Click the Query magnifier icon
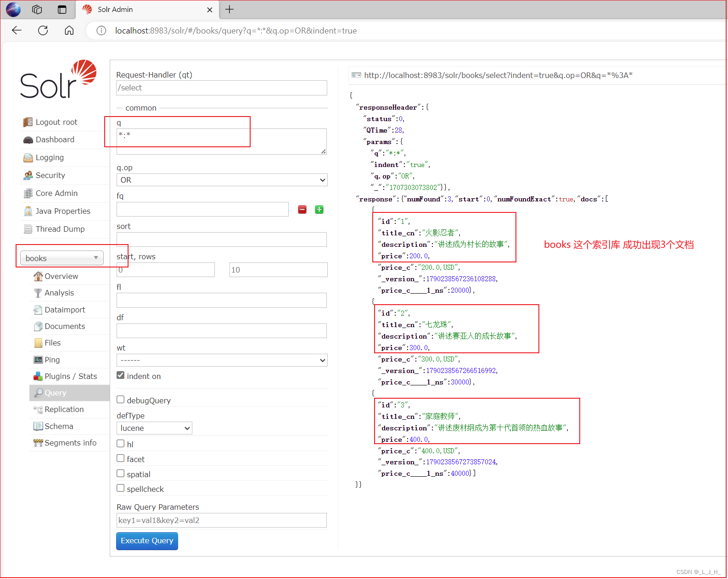The height and width of the screenshot is (579, 728). point(39,393)
